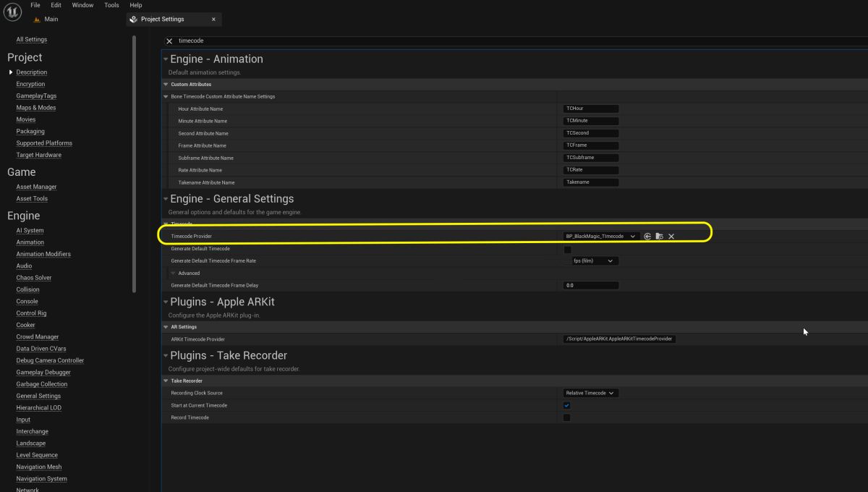Collapse the Plugins - Apple ARKit section
The width and height of the screenshot is (868, 492).
166,302
